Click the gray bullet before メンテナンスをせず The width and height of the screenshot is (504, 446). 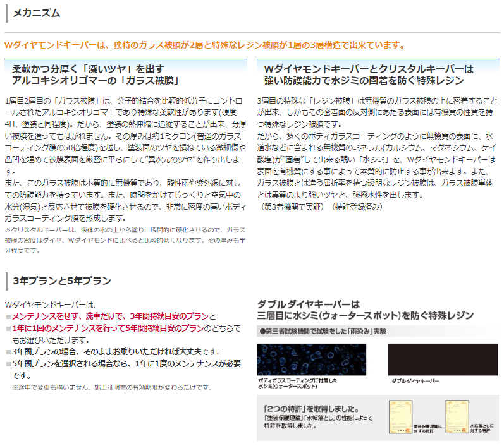point(9,316)
